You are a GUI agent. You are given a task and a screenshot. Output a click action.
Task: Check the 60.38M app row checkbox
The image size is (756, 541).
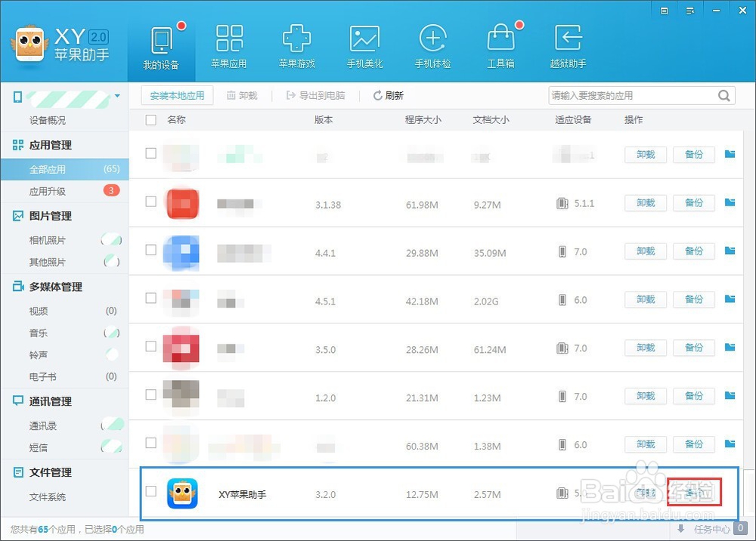(x=151, y=443)
